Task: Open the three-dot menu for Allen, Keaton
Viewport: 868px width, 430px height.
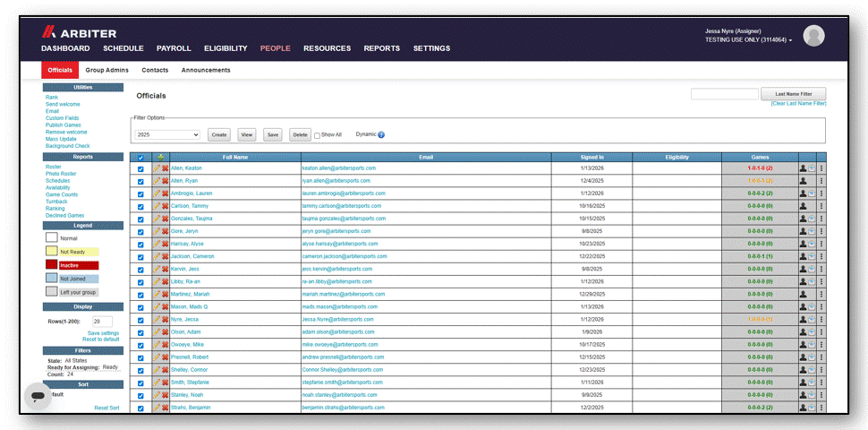Action: [x=821, y=168]
